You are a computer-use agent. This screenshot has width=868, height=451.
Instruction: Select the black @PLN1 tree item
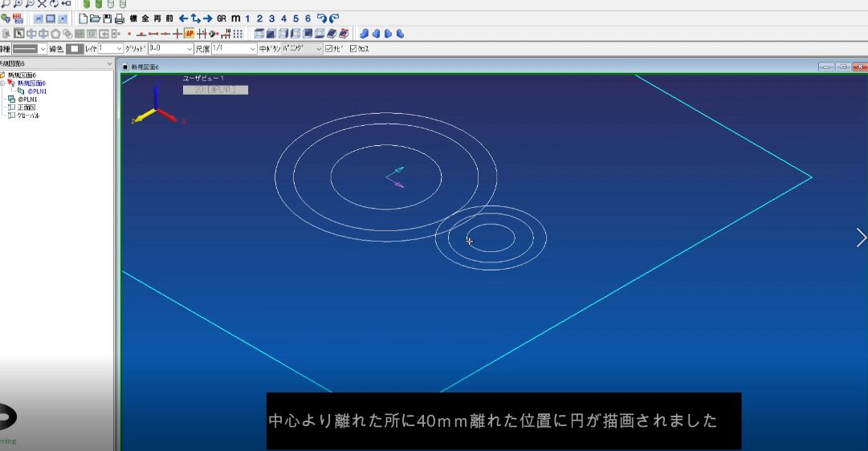[27, 100]
